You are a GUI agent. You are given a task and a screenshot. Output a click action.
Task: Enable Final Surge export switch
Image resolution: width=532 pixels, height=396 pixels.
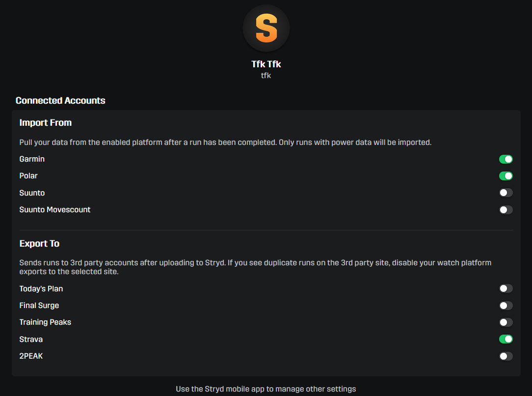coord(505,306)
